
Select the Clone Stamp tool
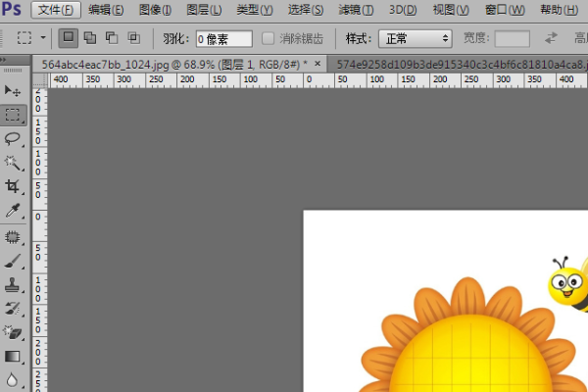[x=13, y=285]
